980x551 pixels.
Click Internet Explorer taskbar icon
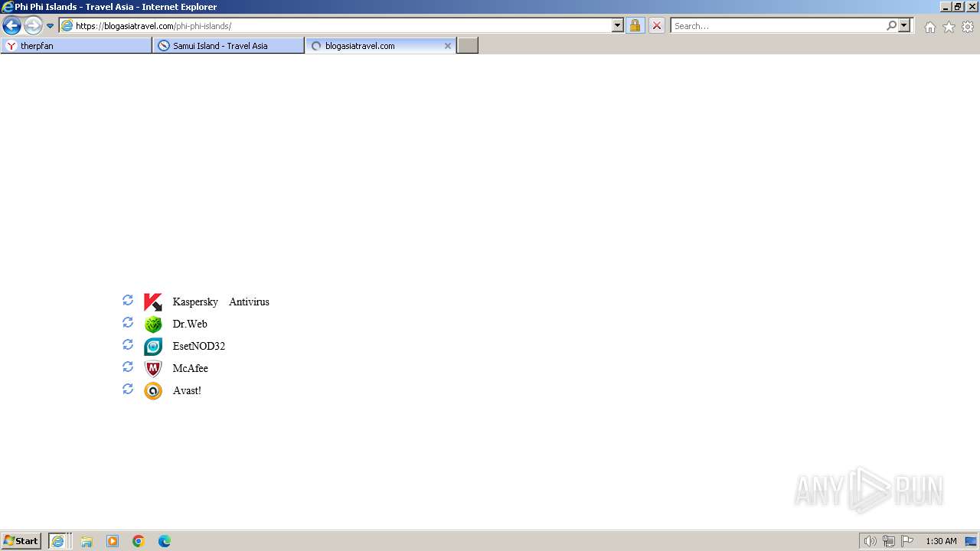tap(59, 541)
